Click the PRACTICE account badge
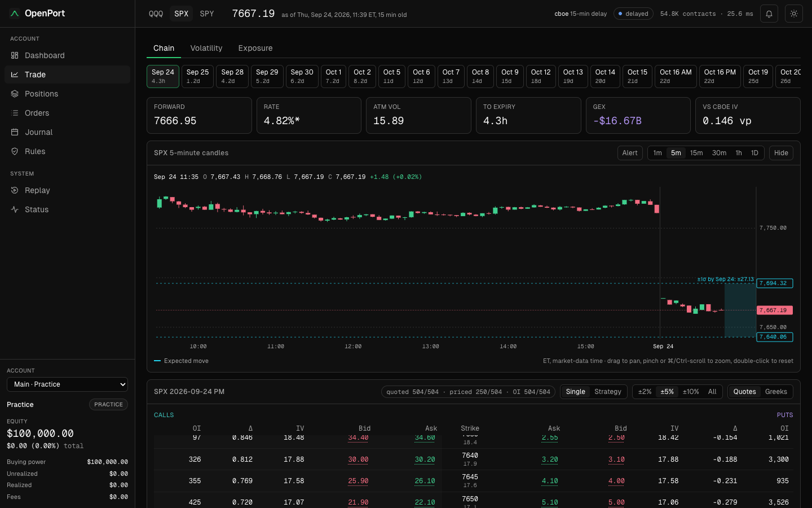 pyautogui.click(x=108, y=405)
